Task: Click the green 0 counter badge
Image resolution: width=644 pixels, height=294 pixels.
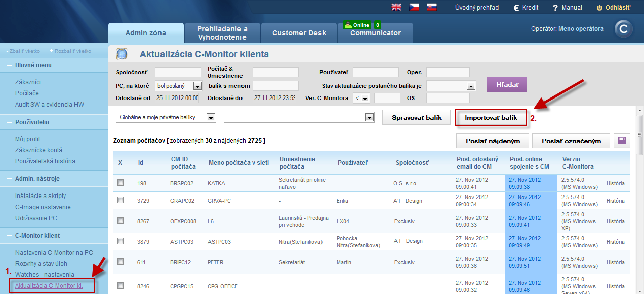Action: (378, 25)
